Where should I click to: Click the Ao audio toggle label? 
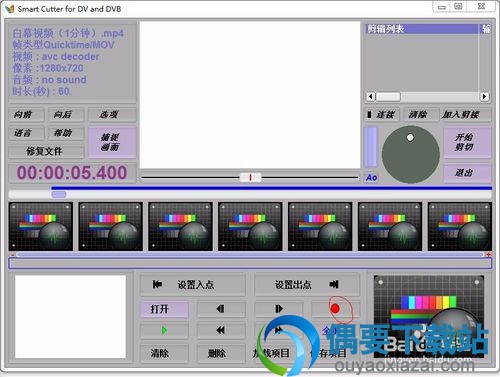point(371,178)
